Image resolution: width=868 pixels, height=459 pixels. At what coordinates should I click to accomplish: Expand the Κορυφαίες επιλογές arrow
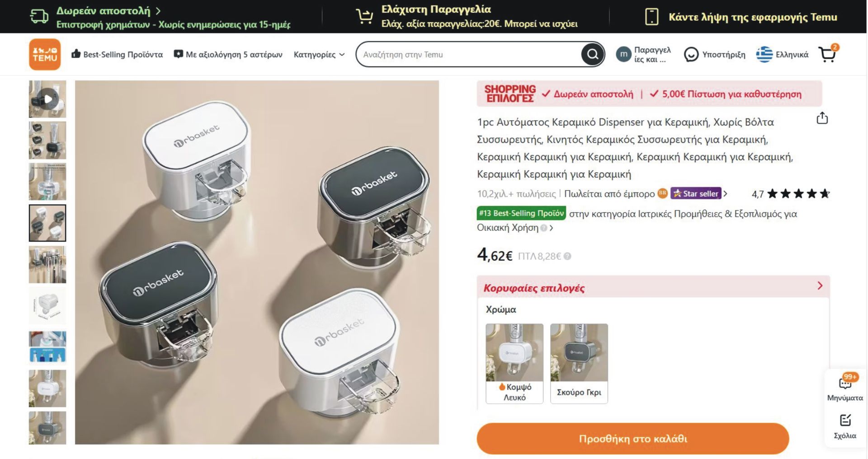(x=820, y=286)
